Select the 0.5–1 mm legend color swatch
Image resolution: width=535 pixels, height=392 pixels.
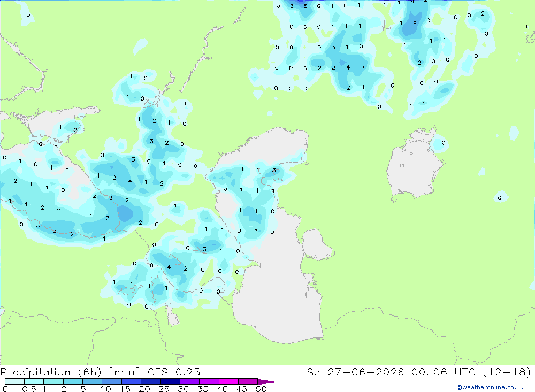(x=34, y=381)
